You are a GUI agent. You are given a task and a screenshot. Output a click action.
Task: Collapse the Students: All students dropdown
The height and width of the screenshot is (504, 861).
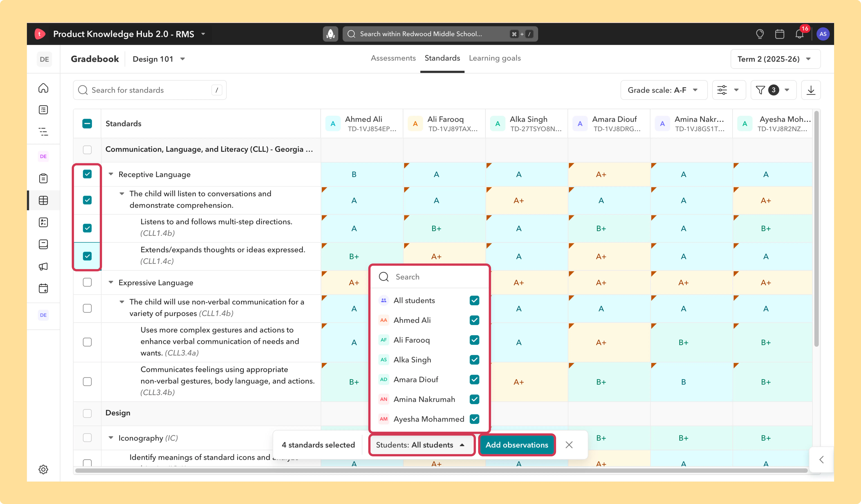coord(422,445)
